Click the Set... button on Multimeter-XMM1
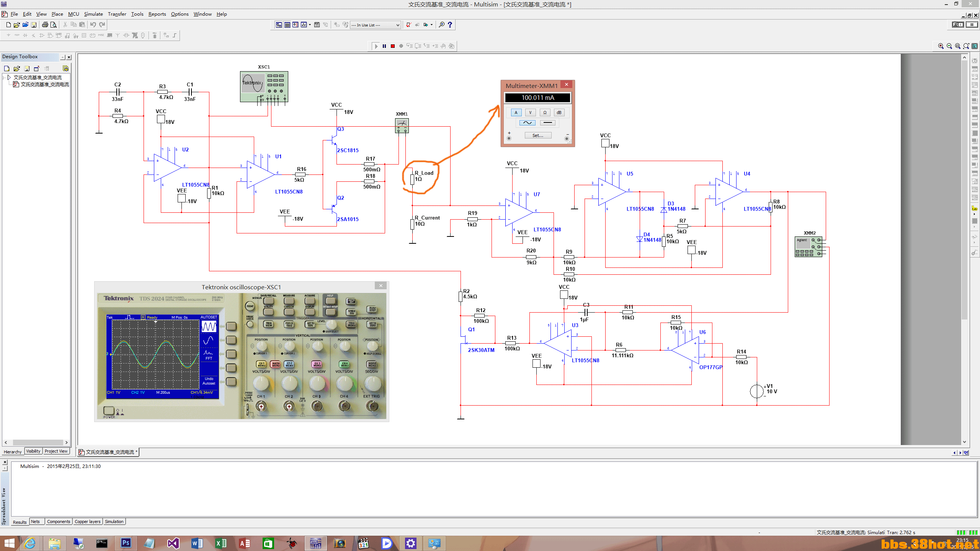This screenshot has width=980, height=551. (x=538, y=135)
